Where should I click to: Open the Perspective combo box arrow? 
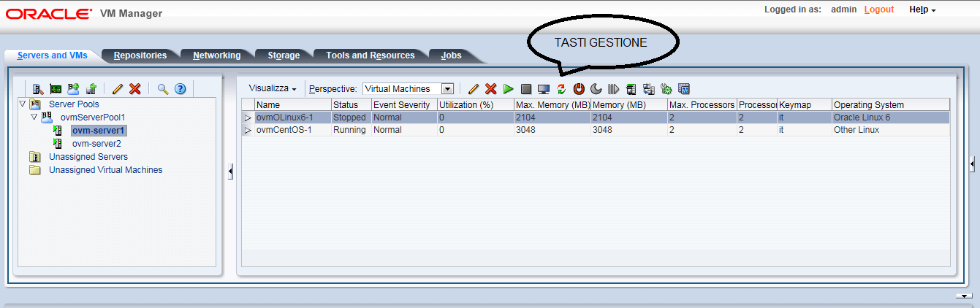tap(448, 89)
